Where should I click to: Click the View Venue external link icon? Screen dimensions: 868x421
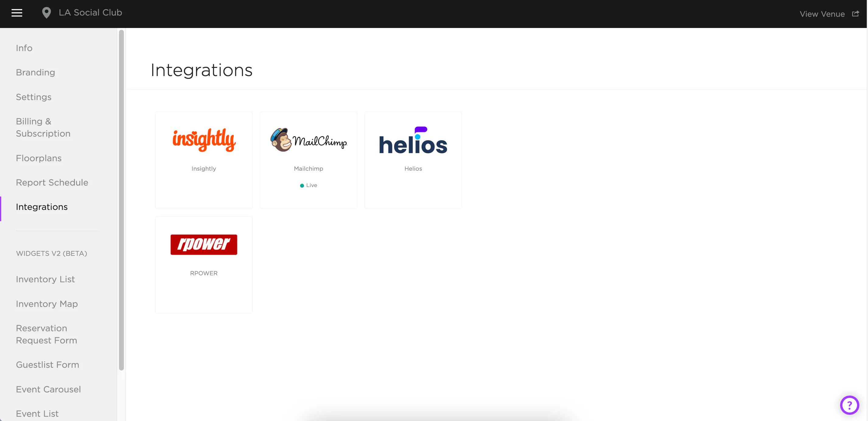[855, 14]
